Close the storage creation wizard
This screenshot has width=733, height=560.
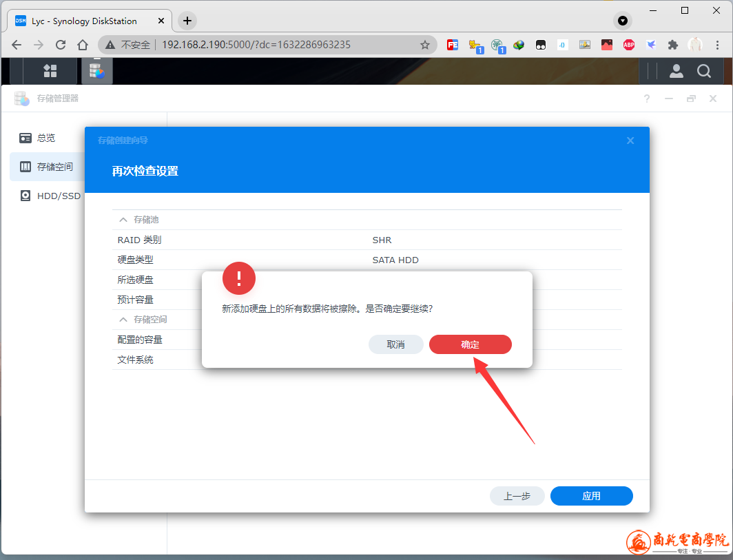(630, 141)
